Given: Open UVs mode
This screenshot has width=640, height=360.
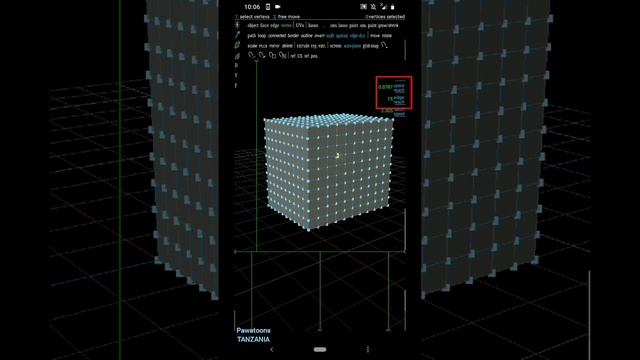Looking at the screenshot, I should (x=300, y=25).
